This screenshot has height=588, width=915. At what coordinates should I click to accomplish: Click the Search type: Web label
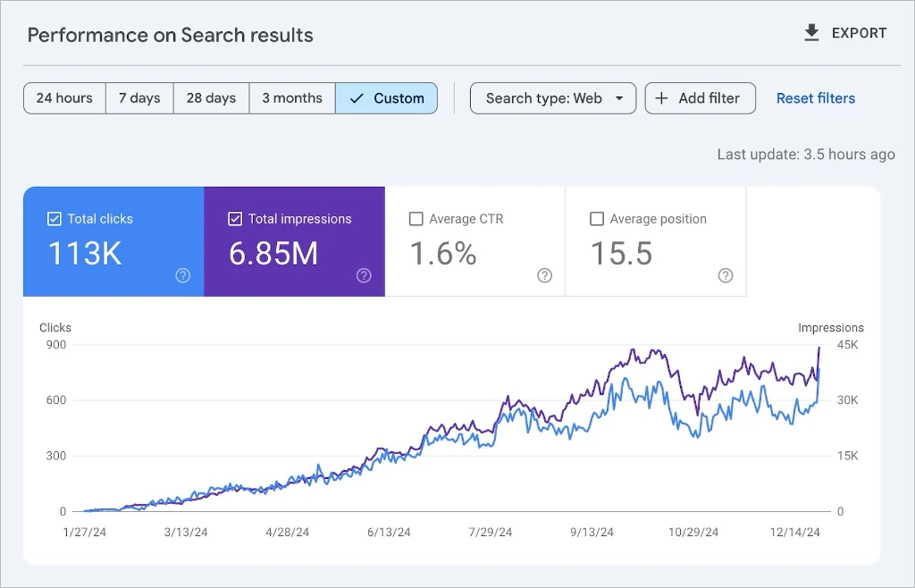544,98
